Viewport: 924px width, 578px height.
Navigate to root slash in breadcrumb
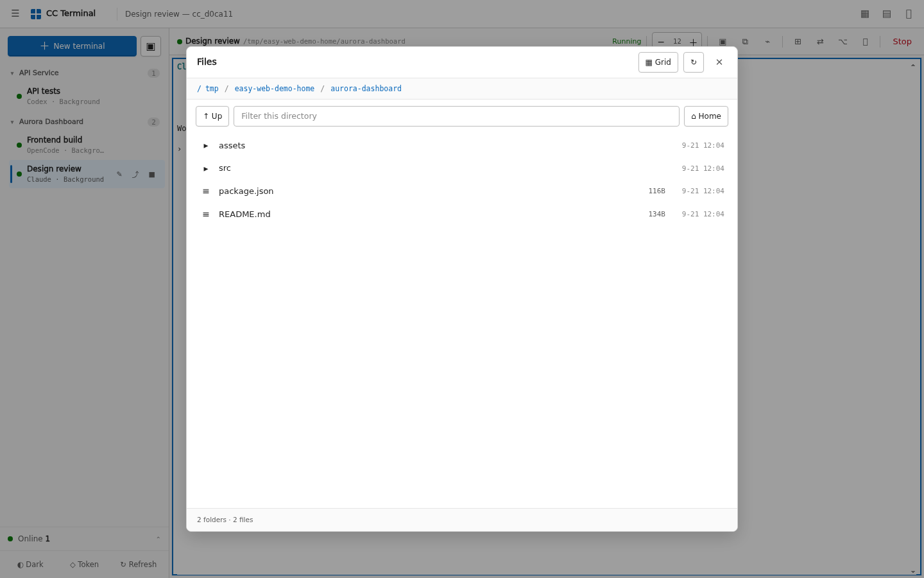click(x=199, y=89)
